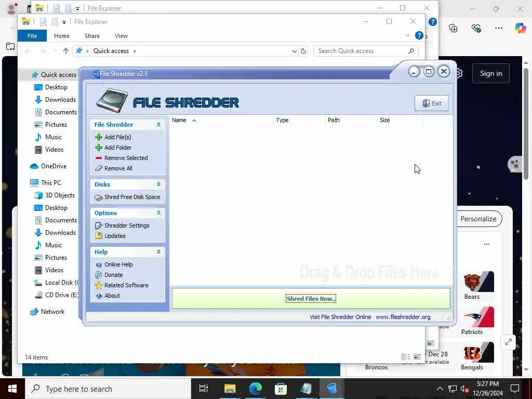Open Task View on taskbar

click(x=204, y=389)
